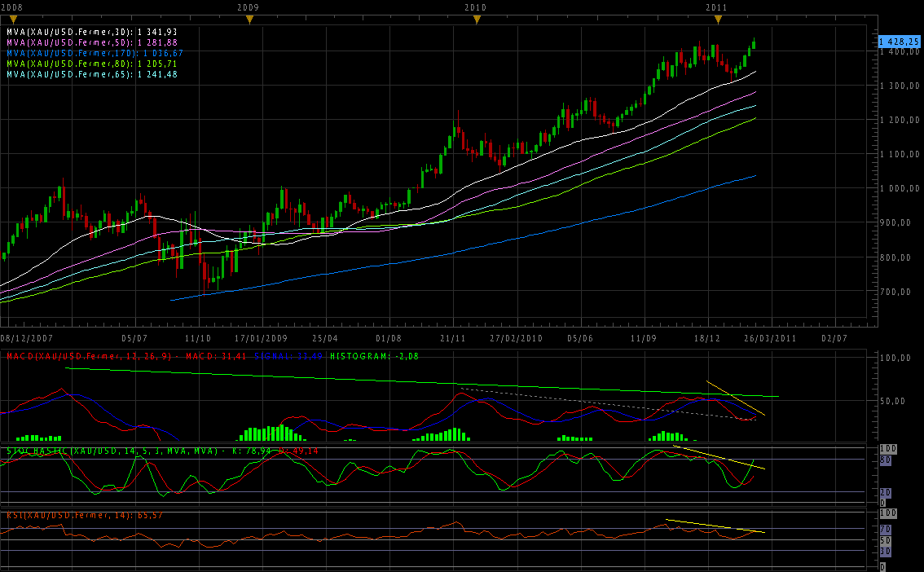Click the 26/03/2011 date axis label

[x=770, y=338]
